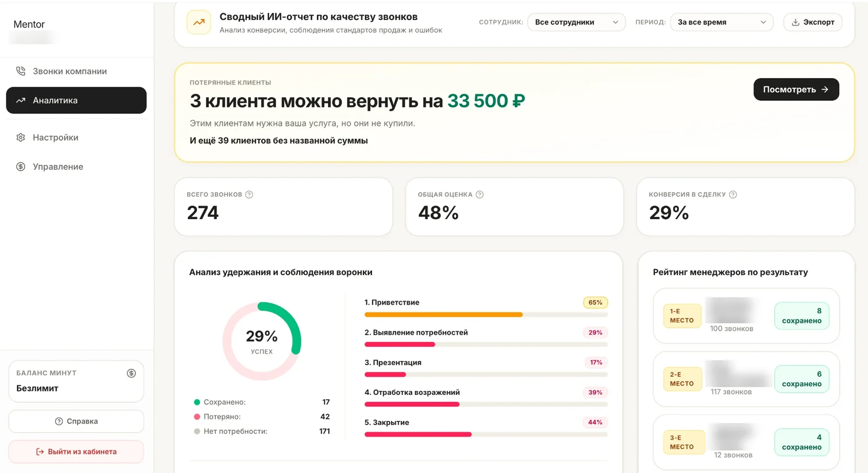The width and height of the screenshot is (868, 473).
Task: Click the Потеряно legend entry
Action: 262,417
